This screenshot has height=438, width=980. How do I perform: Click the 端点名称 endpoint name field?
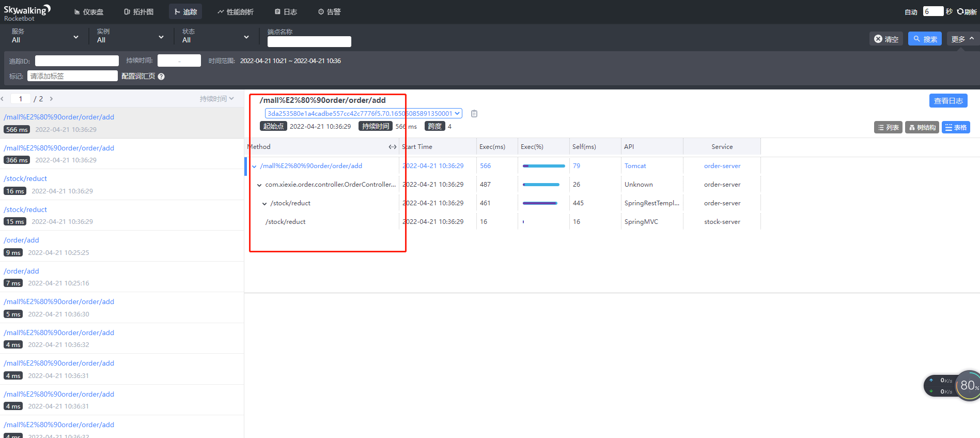coord(309,41)
